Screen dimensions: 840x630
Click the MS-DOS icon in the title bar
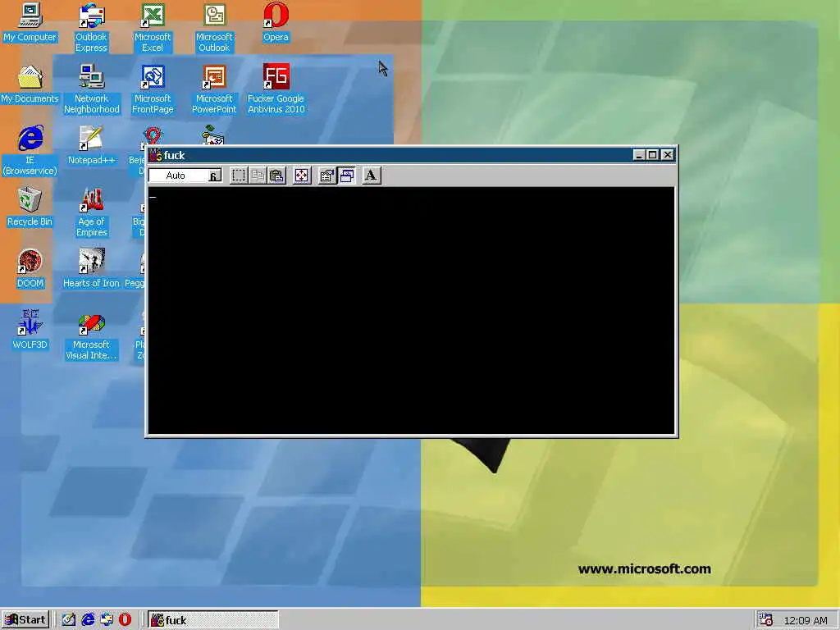click(155, 155)
